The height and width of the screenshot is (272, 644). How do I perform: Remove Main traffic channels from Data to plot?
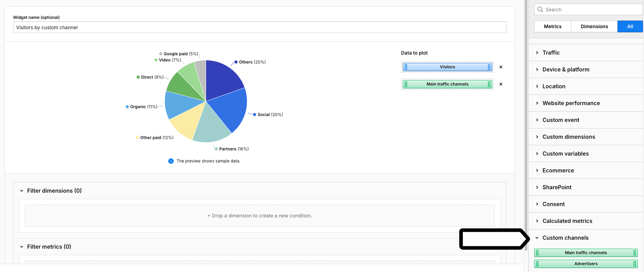(501, 84)
